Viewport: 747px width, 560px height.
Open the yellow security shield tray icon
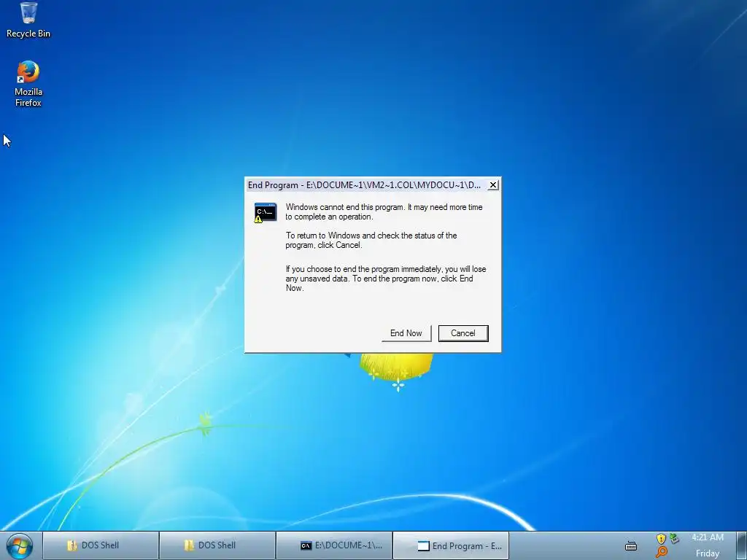661,539
